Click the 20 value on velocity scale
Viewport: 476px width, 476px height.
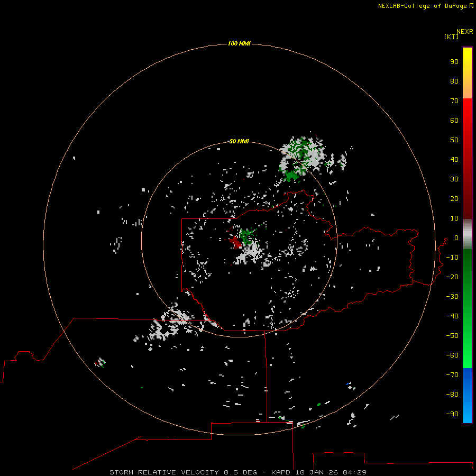(x=454, y=198)
